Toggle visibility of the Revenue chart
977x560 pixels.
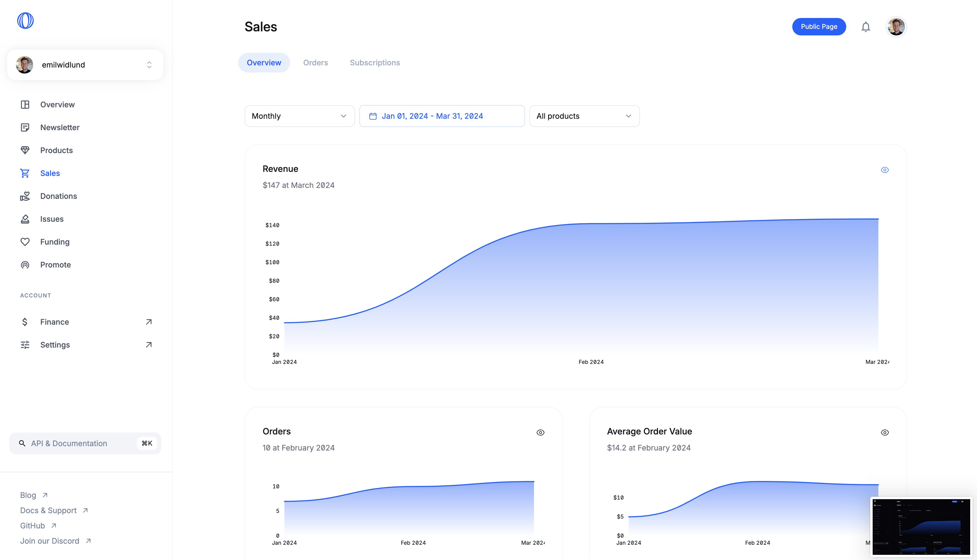tap(885, 170)
